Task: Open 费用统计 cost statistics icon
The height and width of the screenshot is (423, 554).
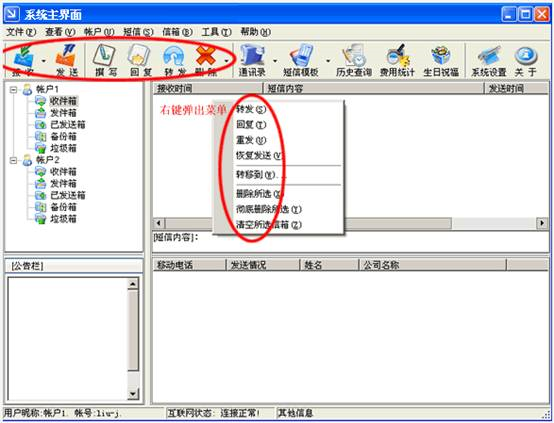Action: point(397,60)
